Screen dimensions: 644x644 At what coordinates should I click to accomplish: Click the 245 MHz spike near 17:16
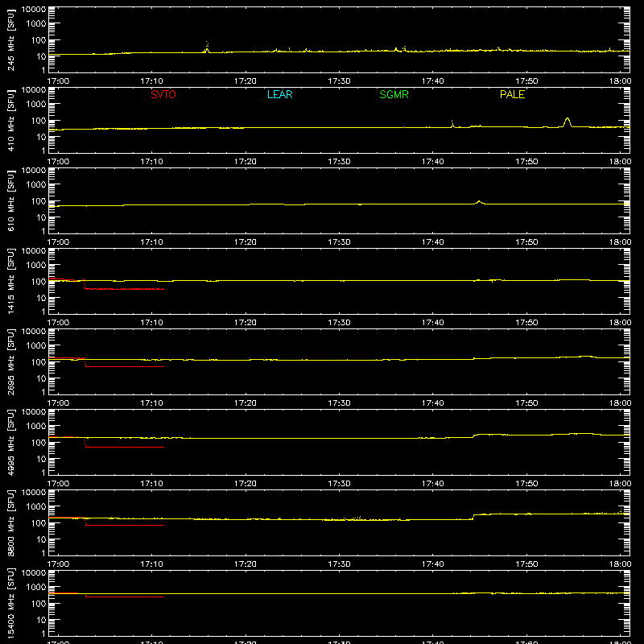[x=207, y=47]
